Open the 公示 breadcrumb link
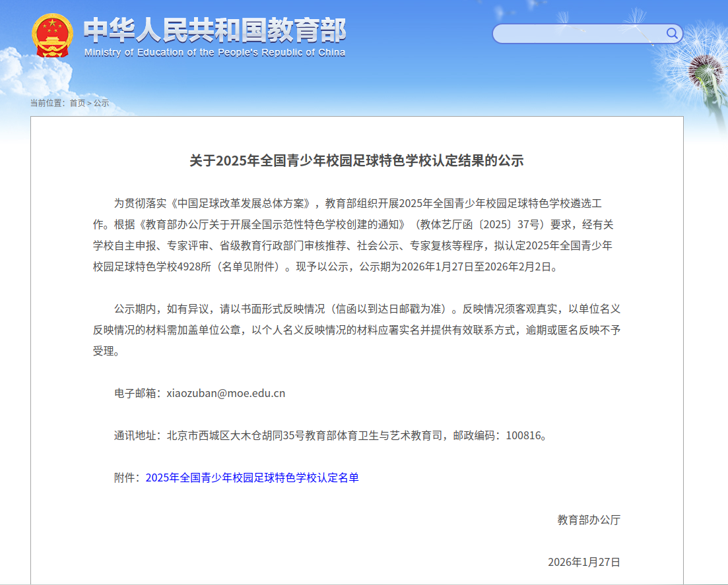The image size is (728, 585). [x=101, y=103]
